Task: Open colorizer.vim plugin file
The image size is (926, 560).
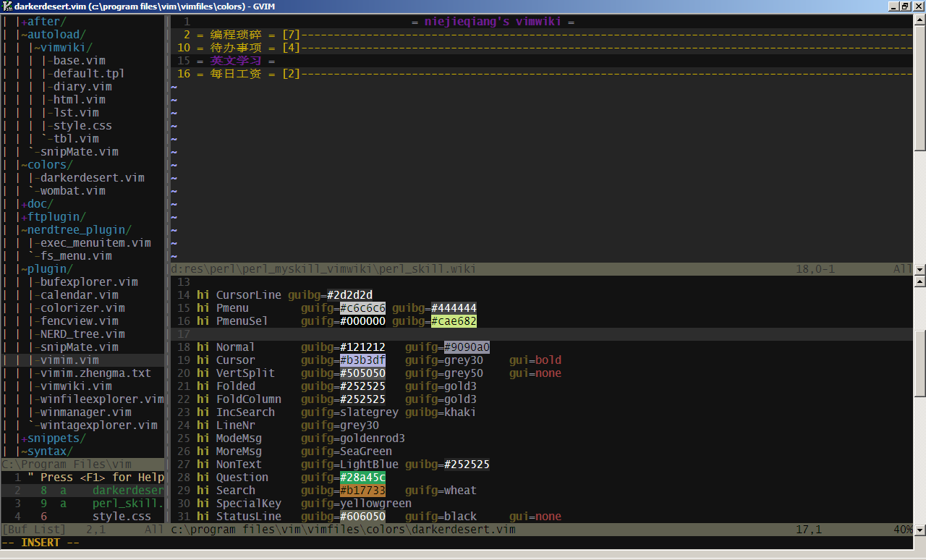Action: tap(82, 308)
